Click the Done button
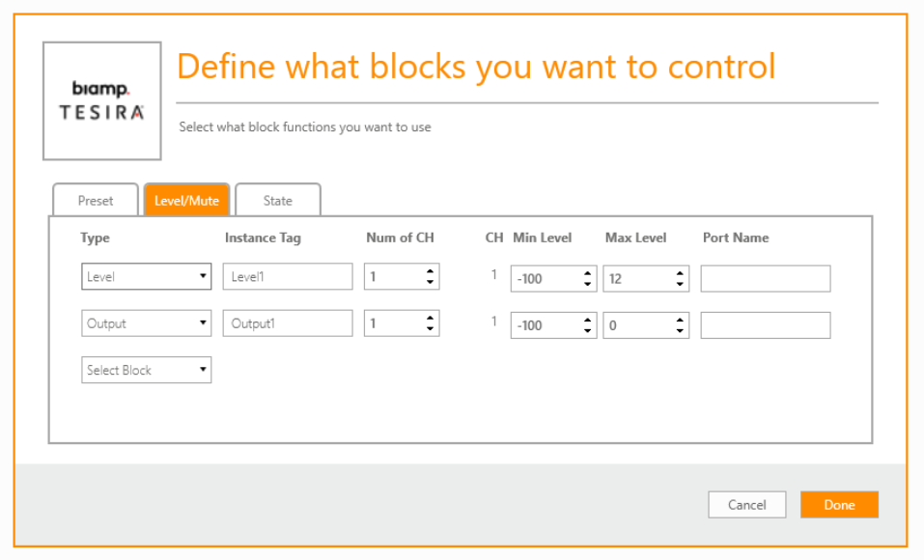 [839, 504]
